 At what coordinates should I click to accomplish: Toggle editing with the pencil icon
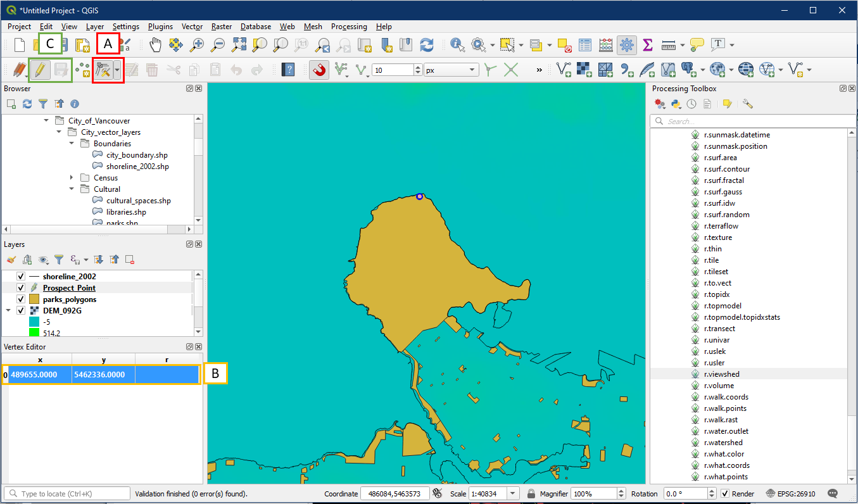[x=40, y=70]
